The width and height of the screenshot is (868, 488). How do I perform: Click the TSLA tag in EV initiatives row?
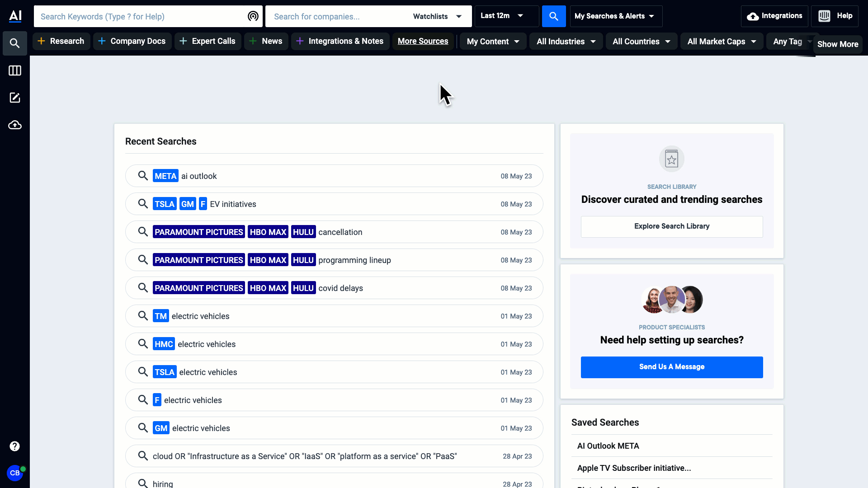coord(165,204)
